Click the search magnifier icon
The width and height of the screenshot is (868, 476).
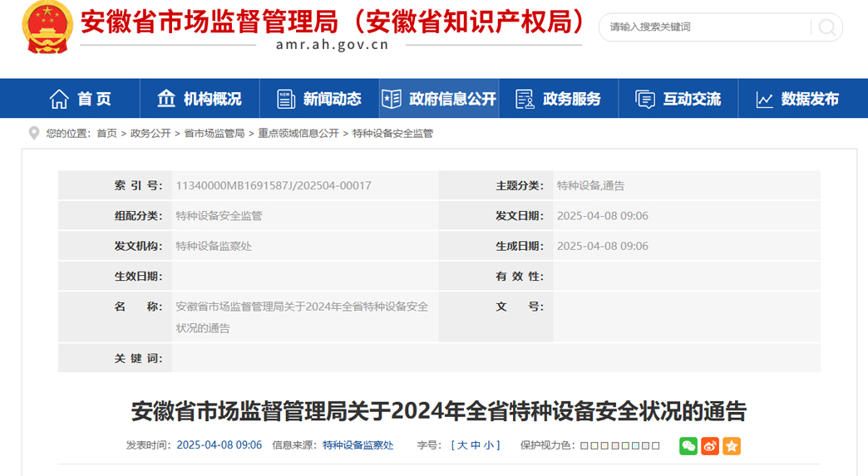point(827,27)
